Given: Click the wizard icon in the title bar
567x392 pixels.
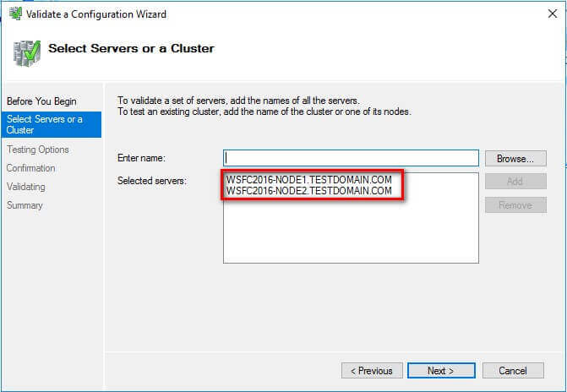Looking at the screenshot, I should 13,14.
